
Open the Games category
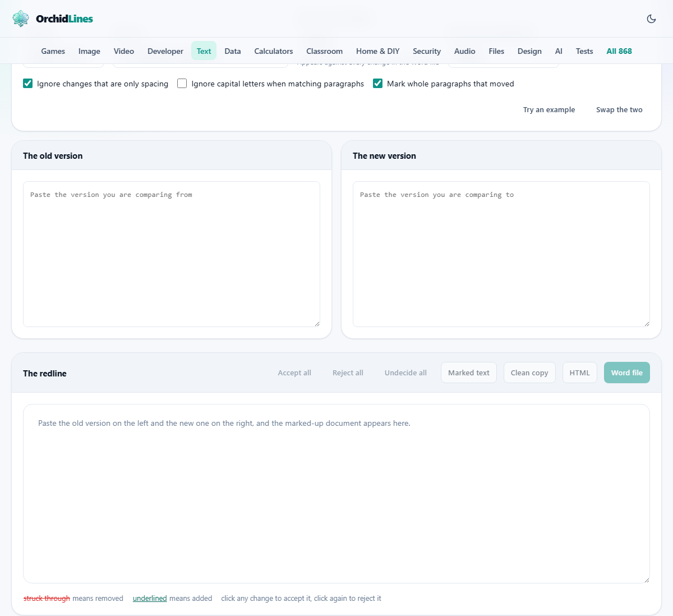click(53, 51)
